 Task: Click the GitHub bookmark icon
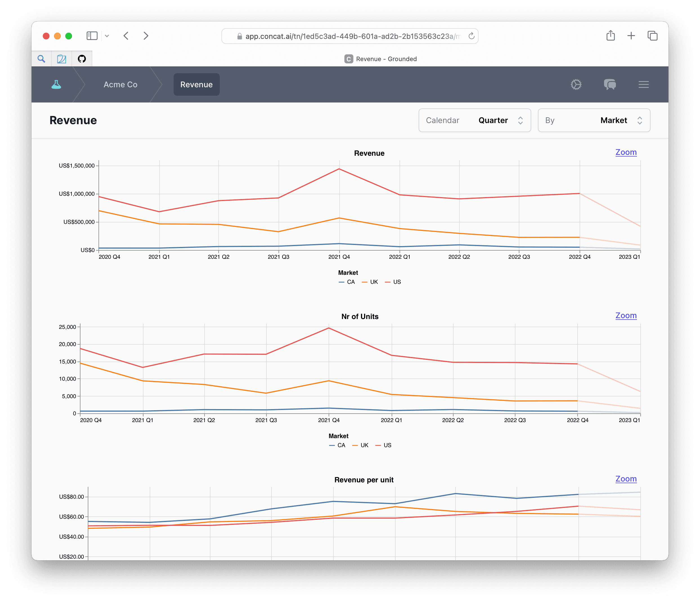point(82,59)
